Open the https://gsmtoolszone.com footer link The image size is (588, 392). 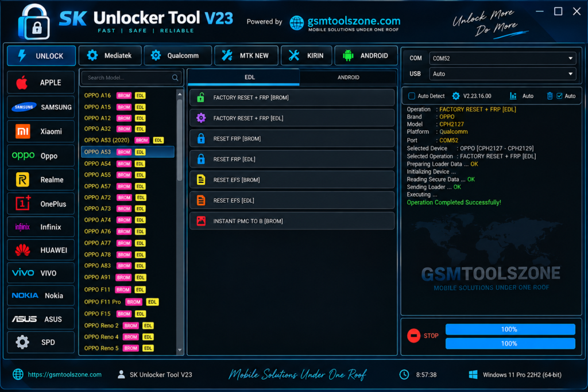[x=64, y=374]
